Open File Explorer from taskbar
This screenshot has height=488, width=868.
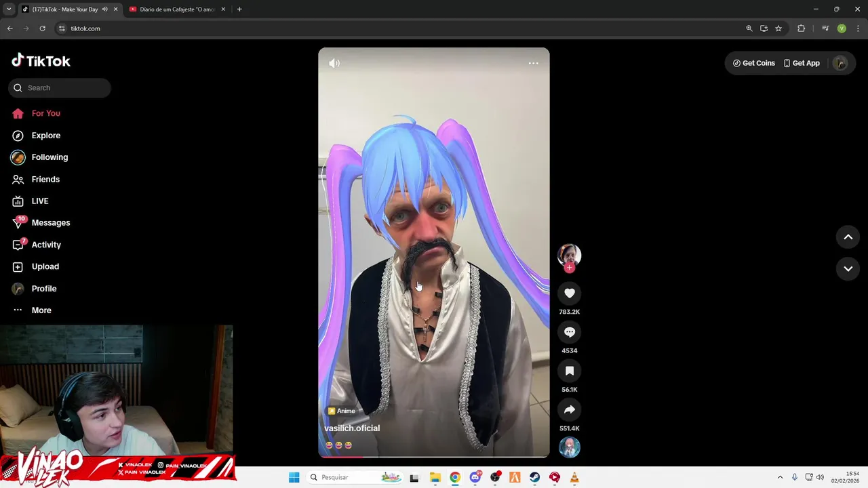point(435,477)
